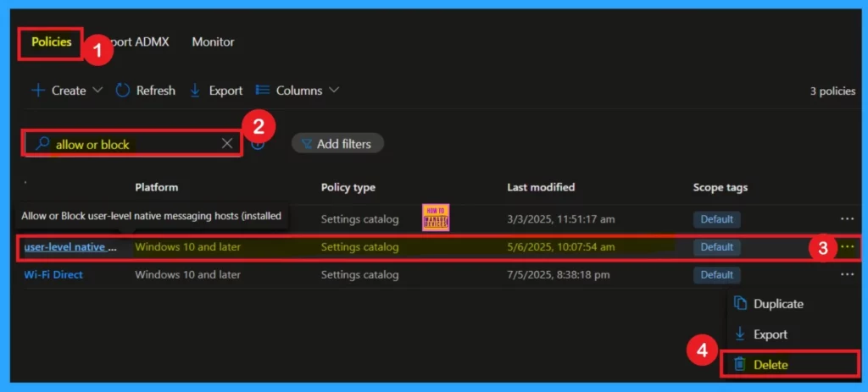Open ellipsis menu for Wi-Fi Direct row
This screenshot has height=392, width=868.
click(x=847, y=274)
